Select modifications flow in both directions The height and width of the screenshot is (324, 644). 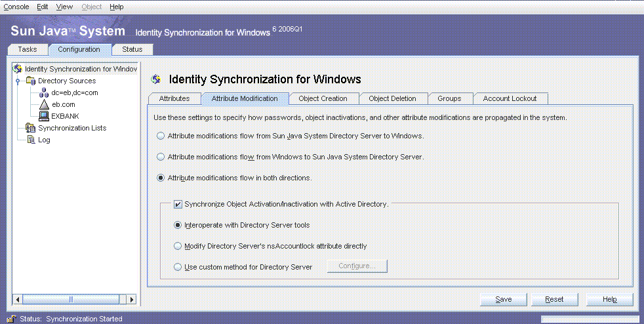click(161, 178)
